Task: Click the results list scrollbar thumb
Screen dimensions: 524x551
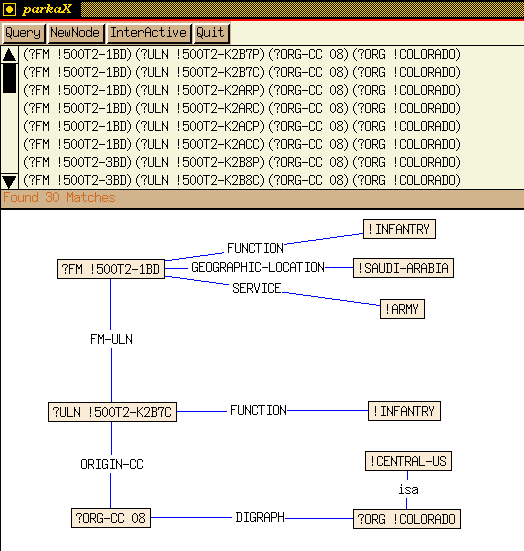Action: (x=9, y=78)
